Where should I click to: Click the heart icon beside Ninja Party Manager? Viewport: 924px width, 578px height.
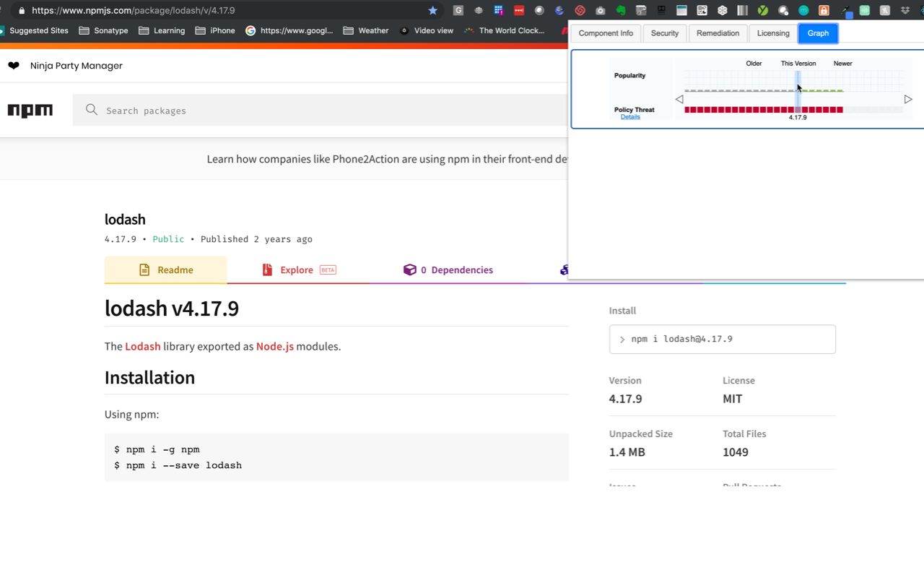pyautogui.click(x=14, y=66)
